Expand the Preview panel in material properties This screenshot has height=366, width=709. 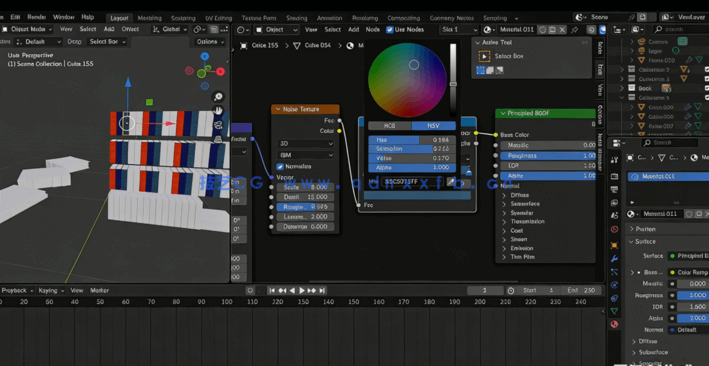pos(631,229)
